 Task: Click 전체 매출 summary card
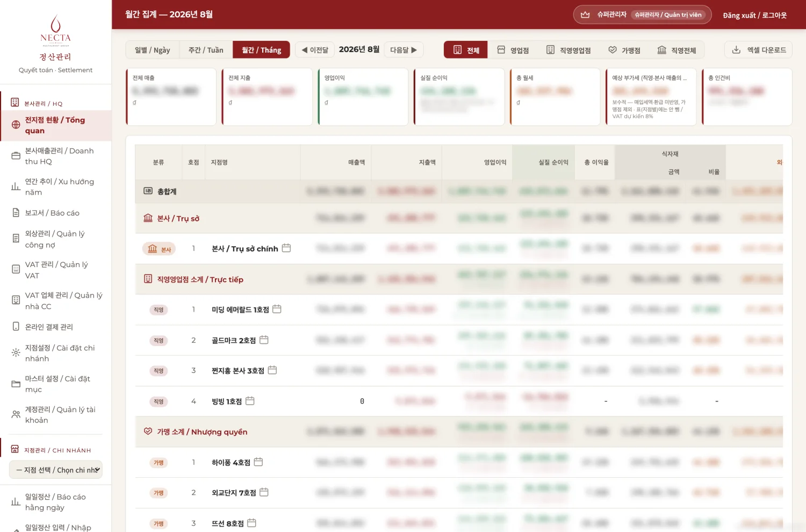click(x=171, y=97)
